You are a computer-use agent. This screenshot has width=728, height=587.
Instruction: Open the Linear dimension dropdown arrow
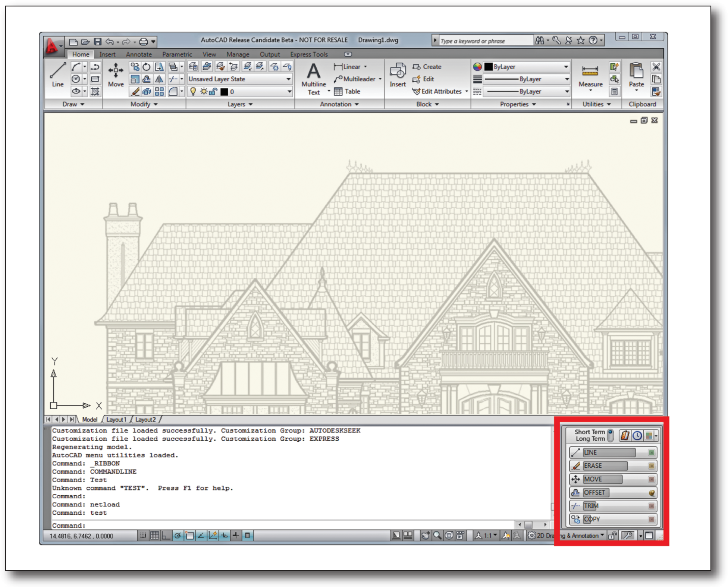coord(365,67)
